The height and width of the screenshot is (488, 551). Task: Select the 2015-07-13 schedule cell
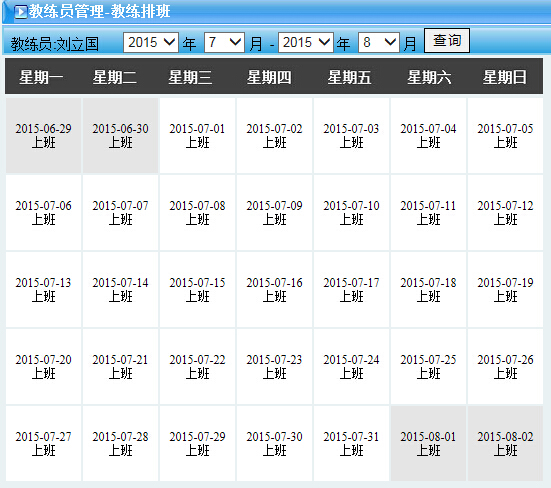(43, 289)
